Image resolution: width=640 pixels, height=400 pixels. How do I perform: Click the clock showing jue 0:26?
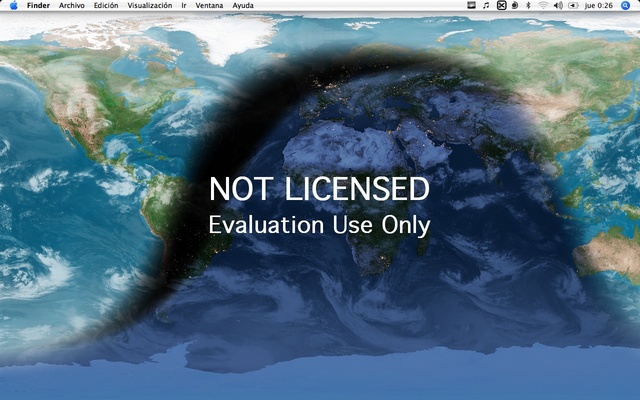(x=599, y=5)
